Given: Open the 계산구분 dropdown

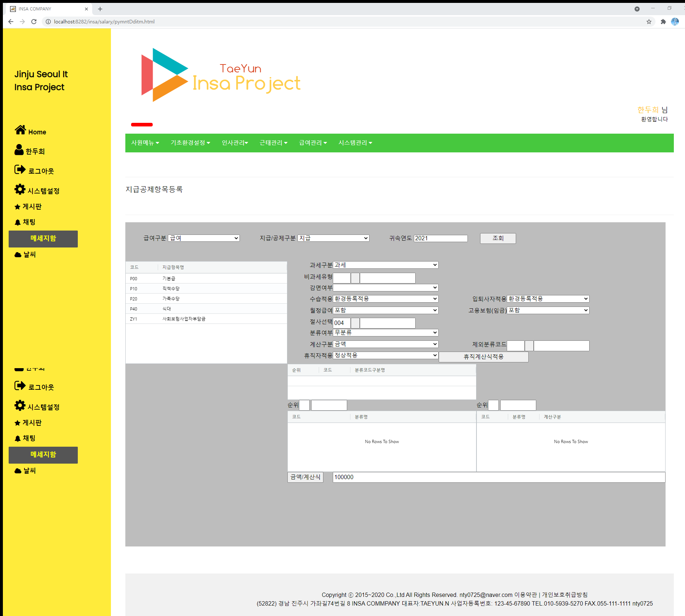Looking at the screenshot, I should point(386,344).
